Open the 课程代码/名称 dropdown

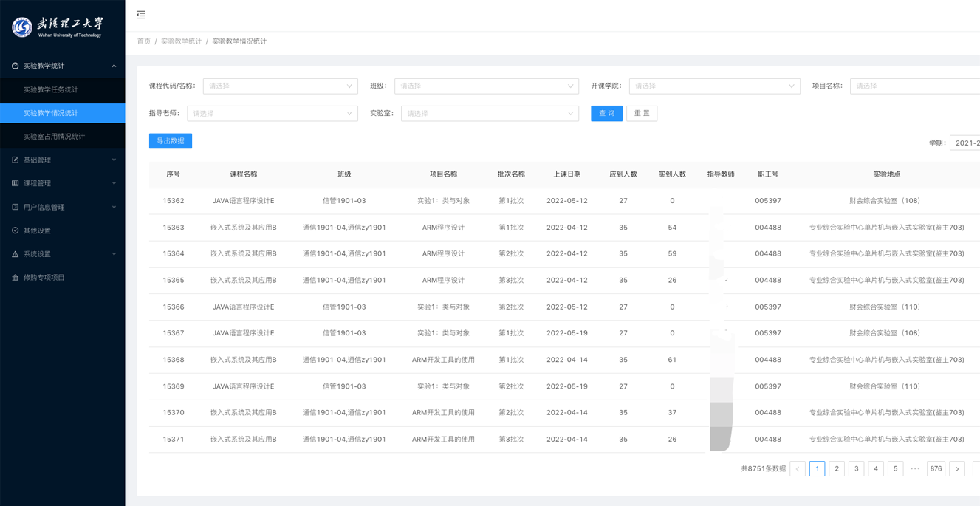pos(281,86)
